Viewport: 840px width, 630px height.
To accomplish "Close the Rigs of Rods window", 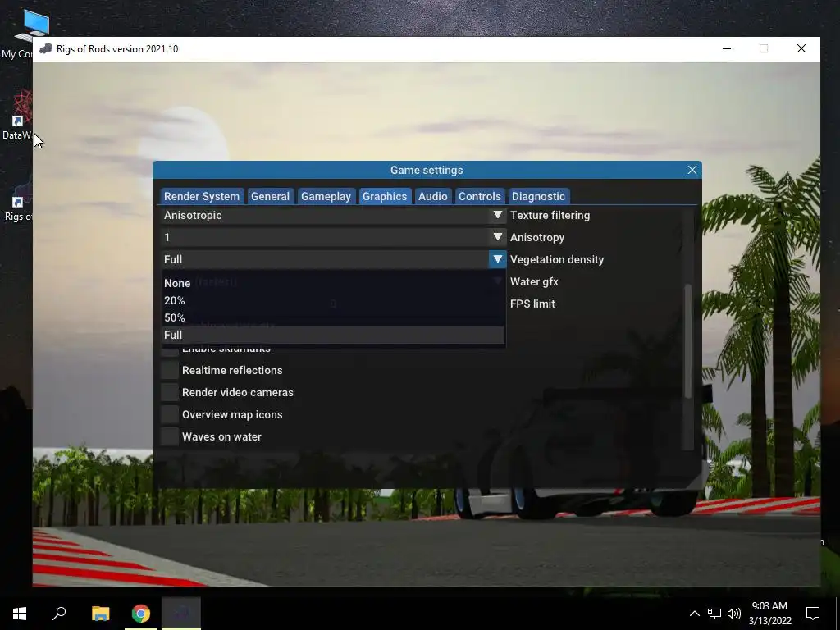I will (x=801, y=48).
